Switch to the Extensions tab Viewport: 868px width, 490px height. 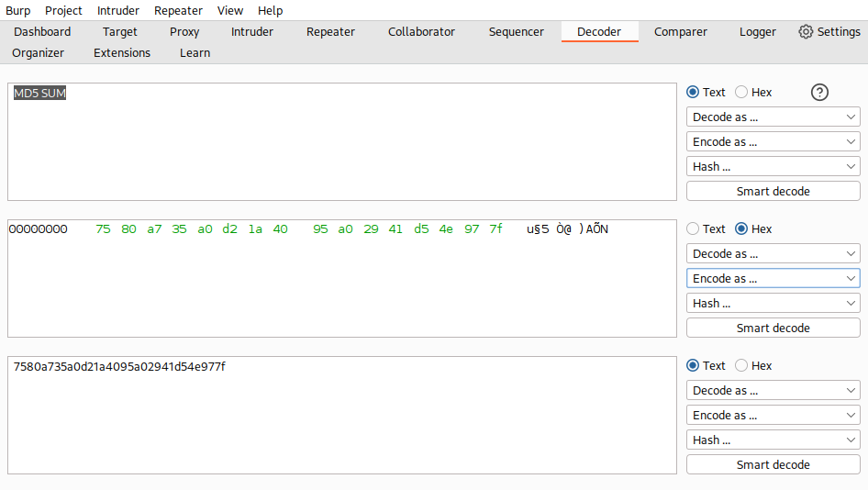pos(122,53)
